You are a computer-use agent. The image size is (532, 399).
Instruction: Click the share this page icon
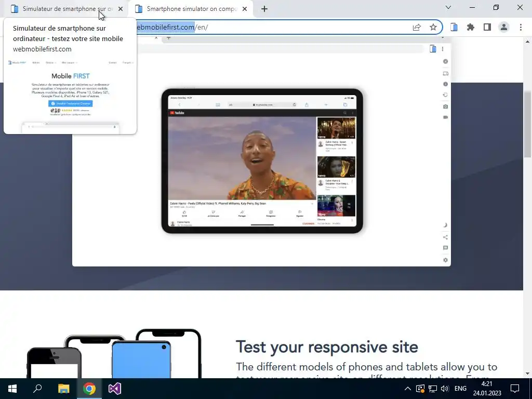coord(417,28)
